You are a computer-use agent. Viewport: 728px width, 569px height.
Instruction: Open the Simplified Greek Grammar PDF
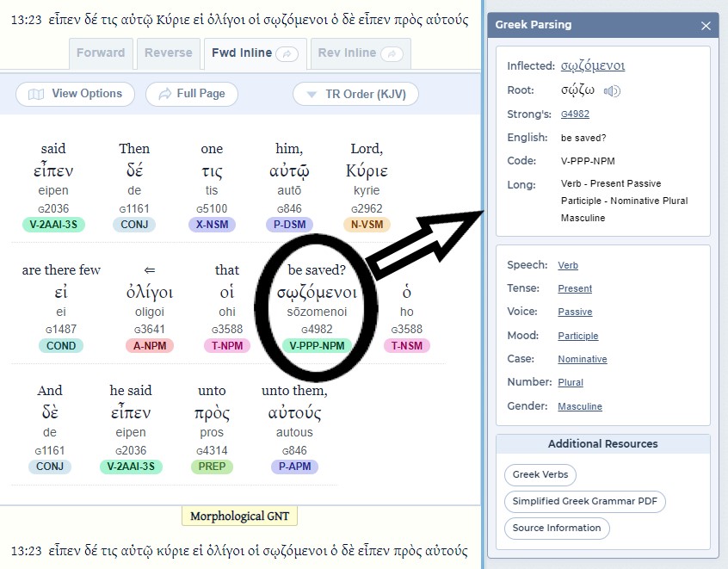tap(584, 501)
